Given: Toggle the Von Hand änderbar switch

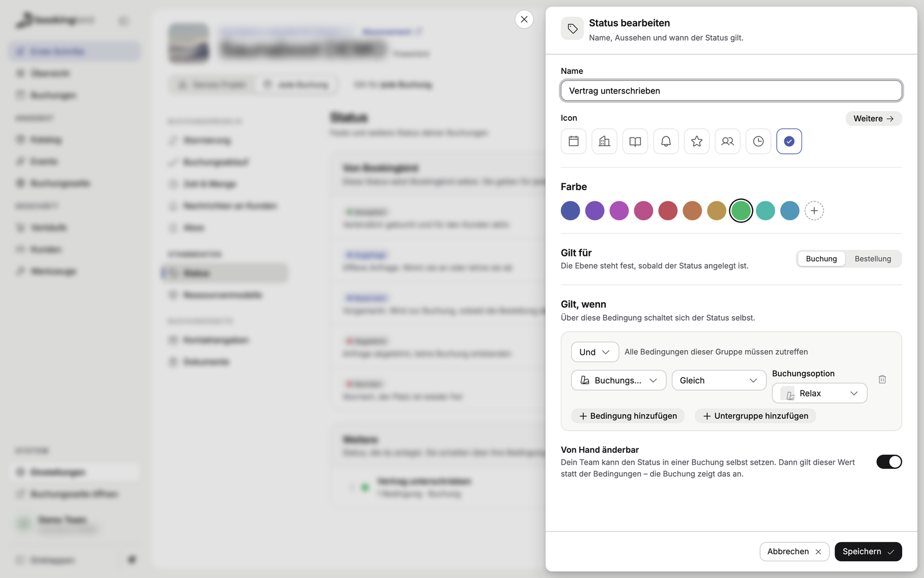Looking at the screenshot, I should pyautogui.click(x=889, y=462).
